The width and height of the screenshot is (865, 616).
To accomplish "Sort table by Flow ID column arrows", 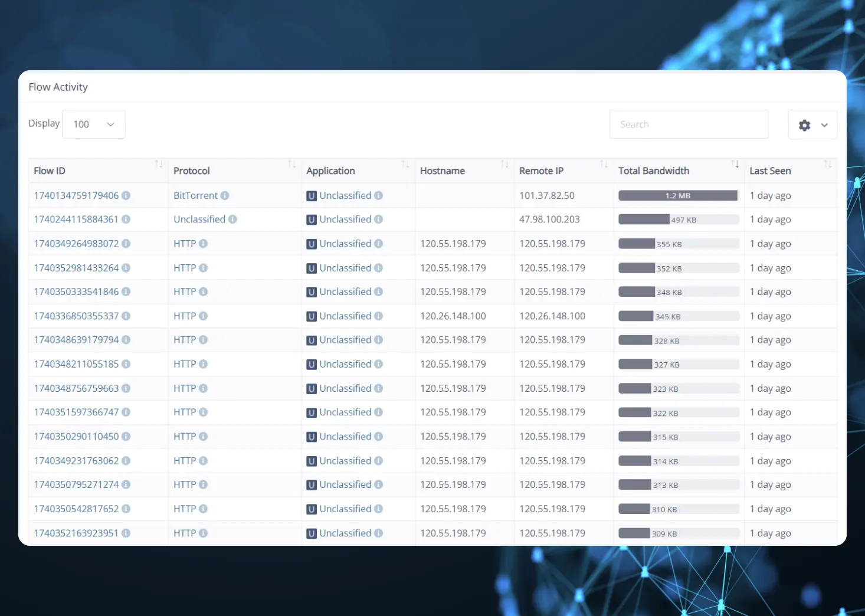I will (x=159, y=164).
